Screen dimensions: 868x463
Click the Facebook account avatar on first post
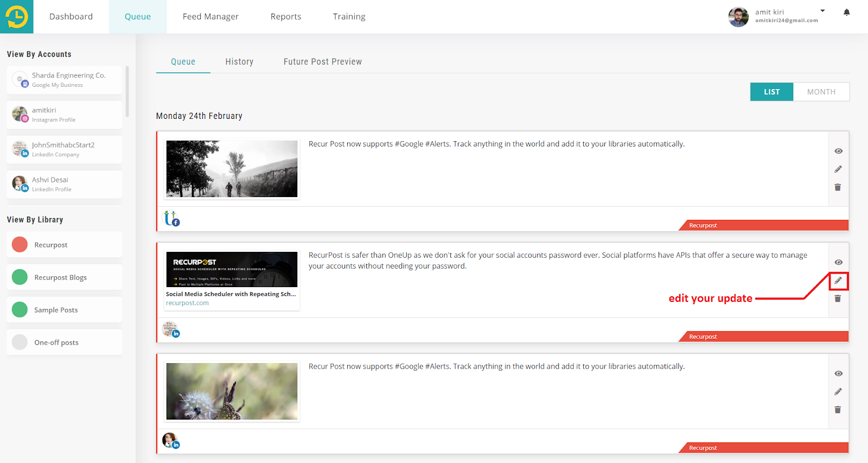click(x=171, y=218)
